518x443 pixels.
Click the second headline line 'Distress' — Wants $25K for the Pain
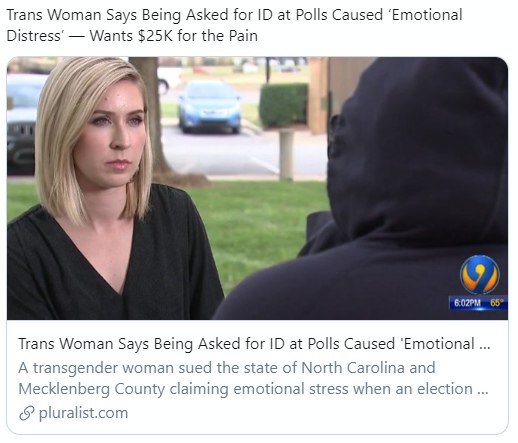click(132, 36)
